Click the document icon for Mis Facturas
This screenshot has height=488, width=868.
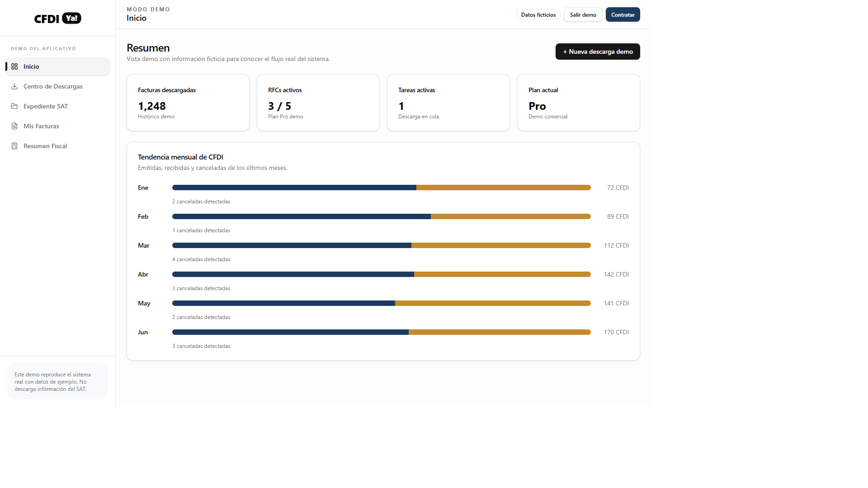pyautogui.click(x=14, y=126)
